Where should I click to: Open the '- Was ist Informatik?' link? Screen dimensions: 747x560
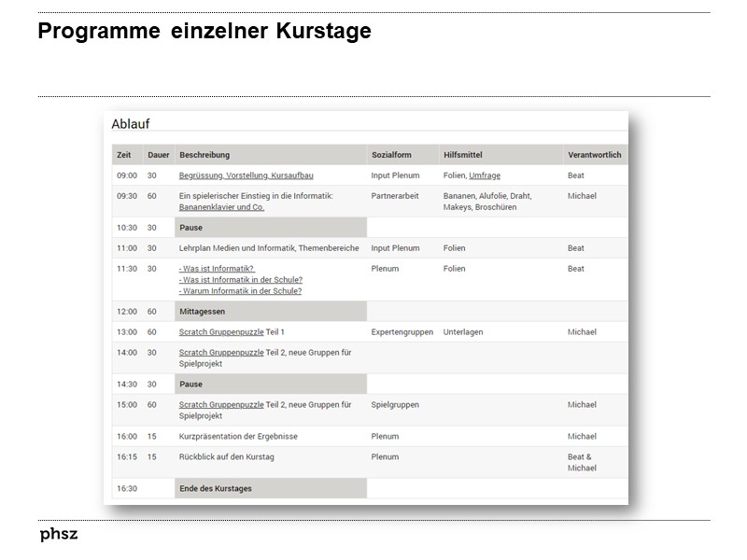point(216,269)
